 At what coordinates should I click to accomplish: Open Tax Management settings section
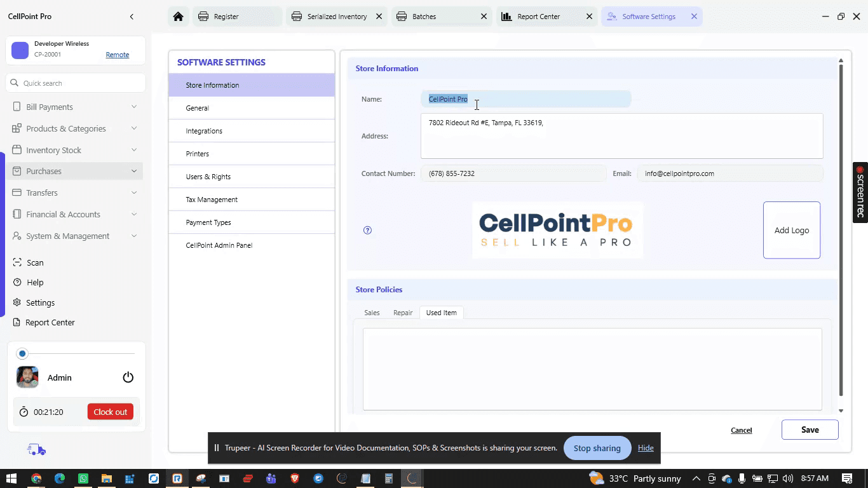point(252,200)
